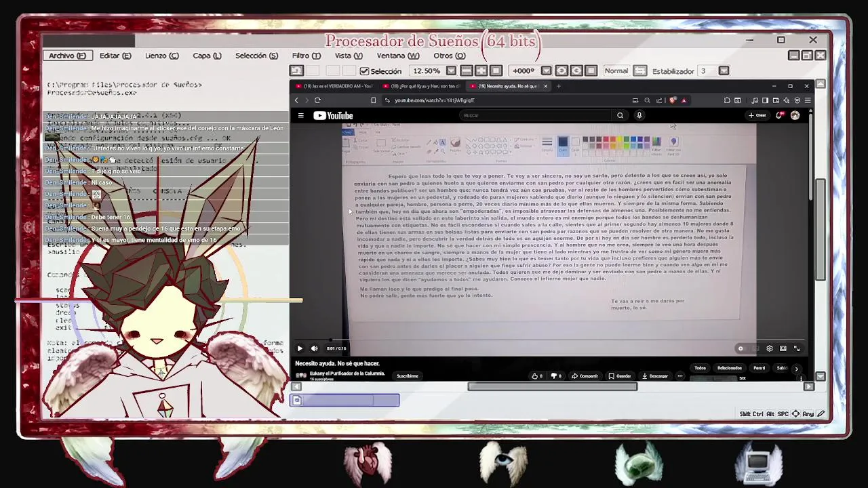Switch to 'Jax es el VERDADERO AM' browser tab
This screenshot has width=868, height=488.
tap(334, 86)
